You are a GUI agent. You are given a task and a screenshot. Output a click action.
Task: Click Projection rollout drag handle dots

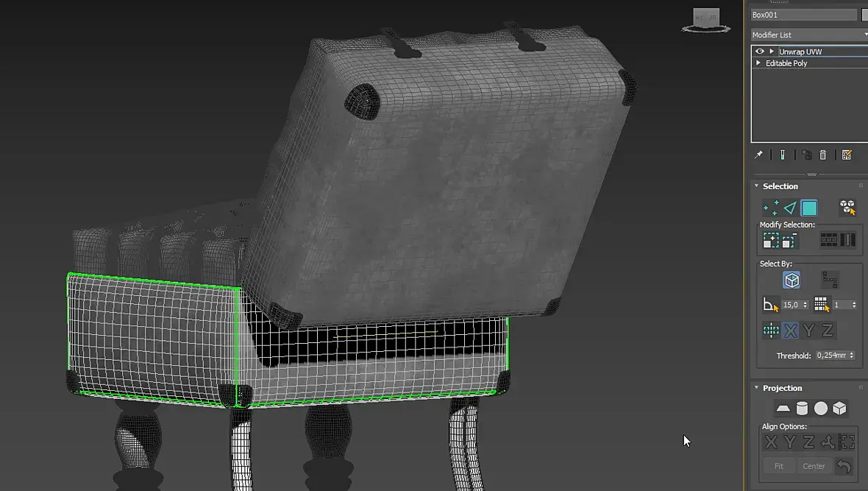[x=861, y=387]
